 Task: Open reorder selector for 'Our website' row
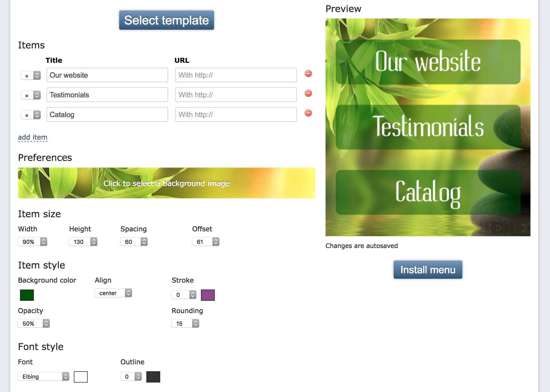click(31, 75)
